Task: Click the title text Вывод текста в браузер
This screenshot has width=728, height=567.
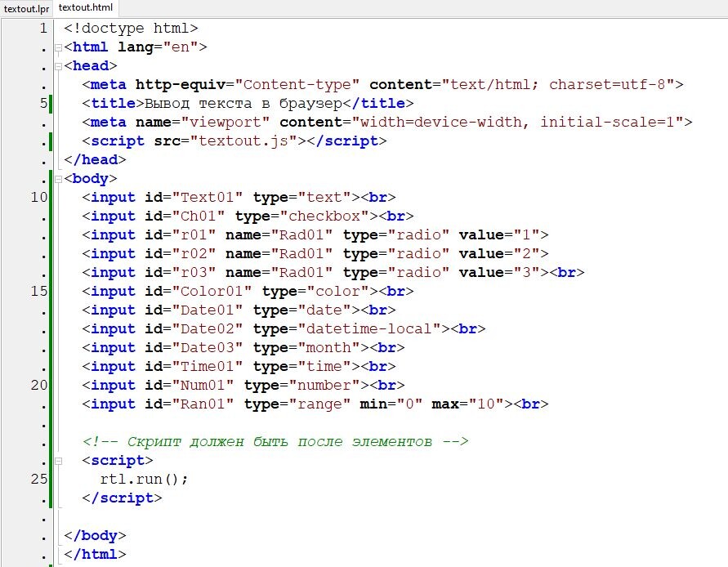Action: coord(243,103)
